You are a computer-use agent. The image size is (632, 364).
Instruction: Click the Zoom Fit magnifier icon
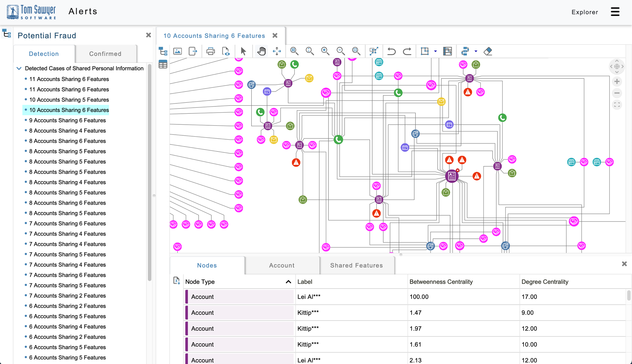(356, 51)
